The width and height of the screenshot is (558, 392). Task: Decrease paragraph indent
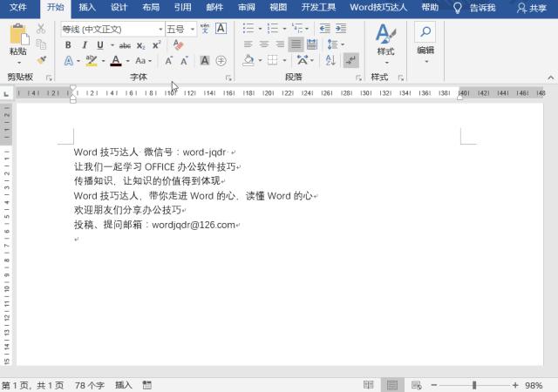(x=324, y=28)
